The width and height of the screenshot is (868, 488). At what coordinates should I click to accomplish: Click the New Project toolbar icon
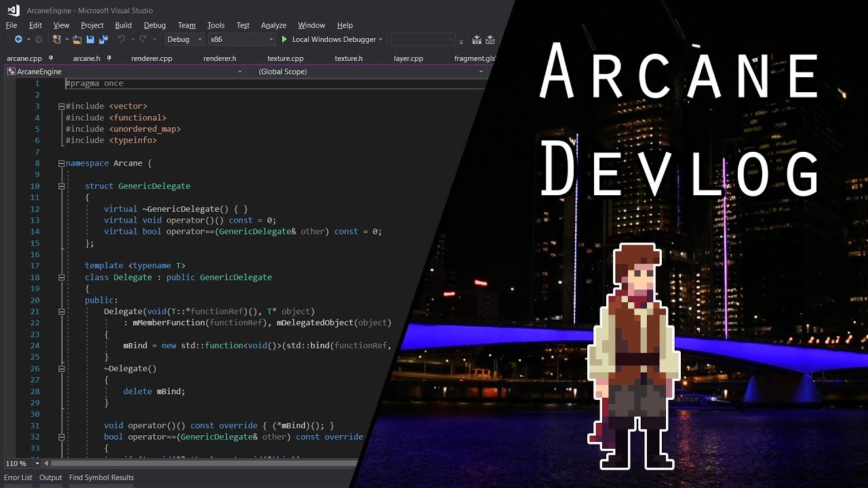(x=57, y=39)
